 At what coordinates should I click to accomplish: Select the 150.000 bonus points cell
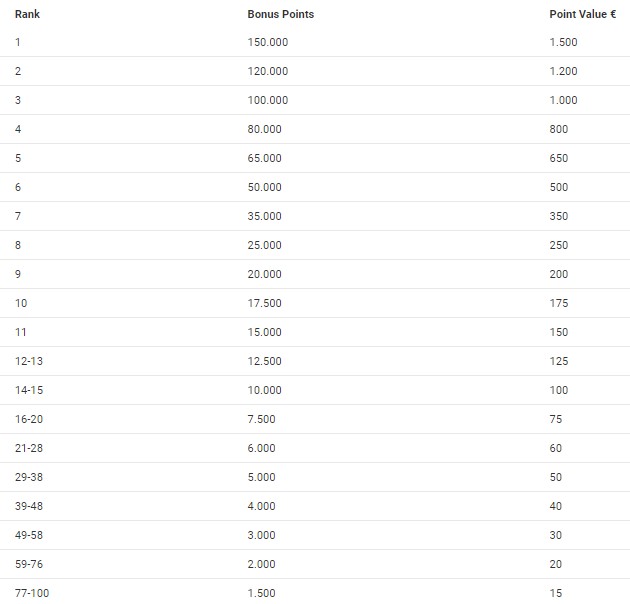[267, 42]
